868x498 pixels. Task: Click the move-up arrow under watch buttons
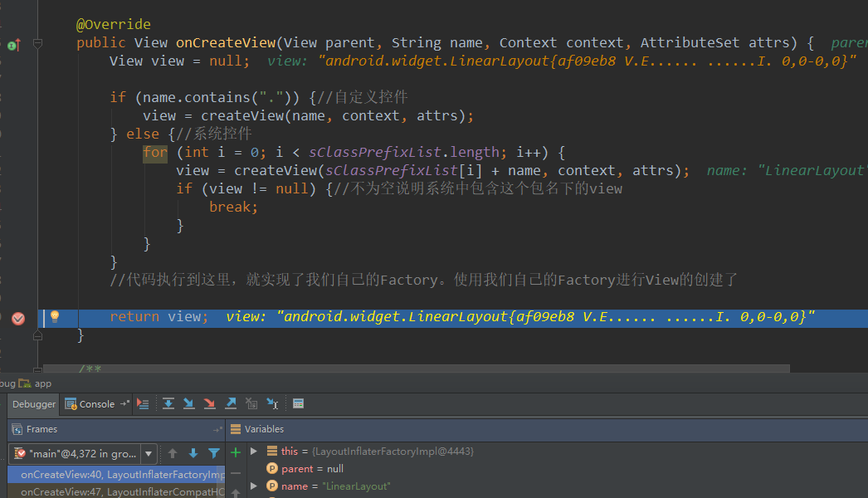[x=236, y=492]
